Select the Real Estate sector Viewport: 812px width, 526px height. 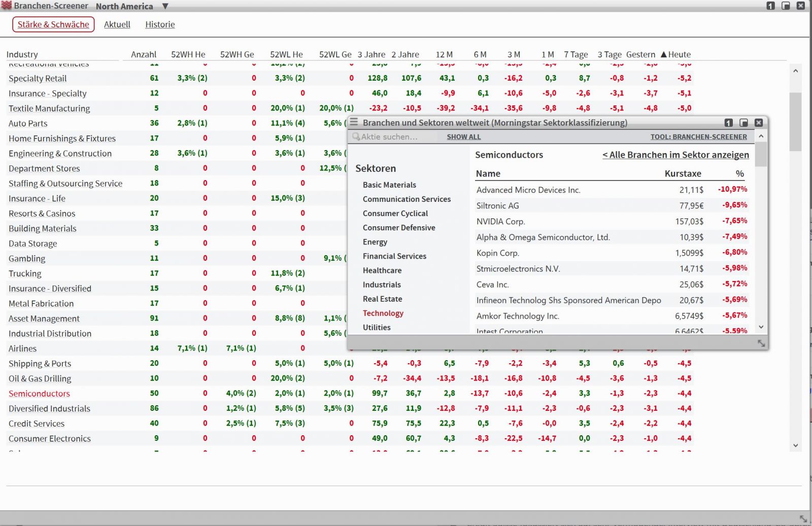(x=382, y=299)
